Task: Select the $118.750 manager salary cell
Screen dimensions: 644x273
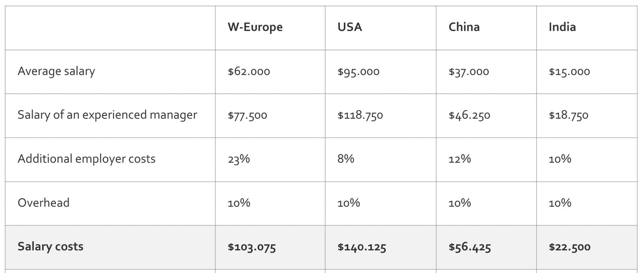Action: pos(360,116)
